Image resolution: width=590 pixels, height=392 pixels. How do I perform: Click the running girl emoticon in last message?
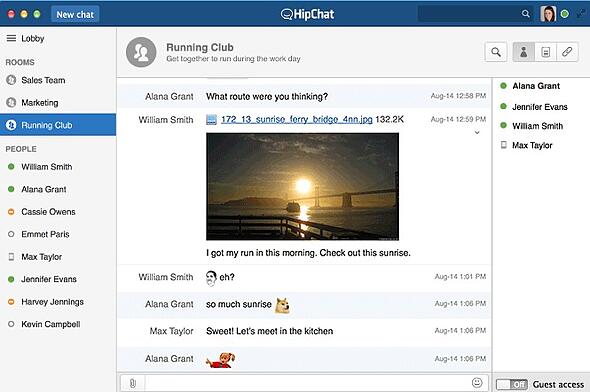click(x=221, y=360)
